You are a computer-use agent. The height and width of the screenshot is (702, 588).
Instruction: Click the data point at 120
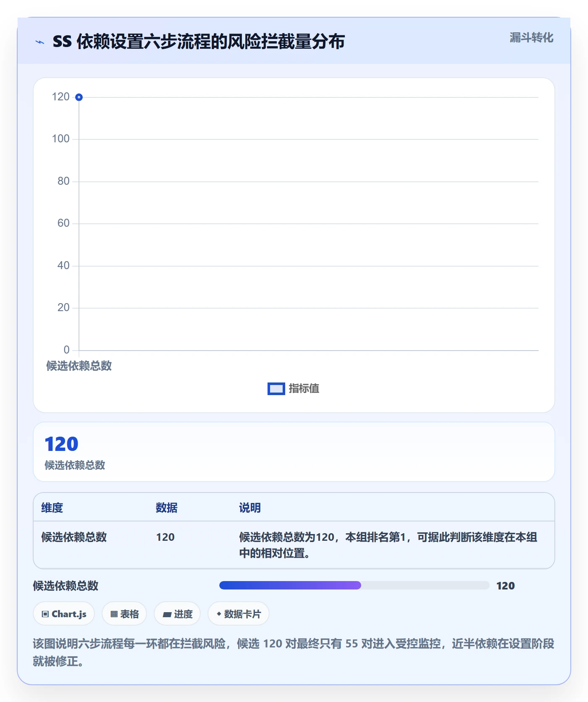79,97
